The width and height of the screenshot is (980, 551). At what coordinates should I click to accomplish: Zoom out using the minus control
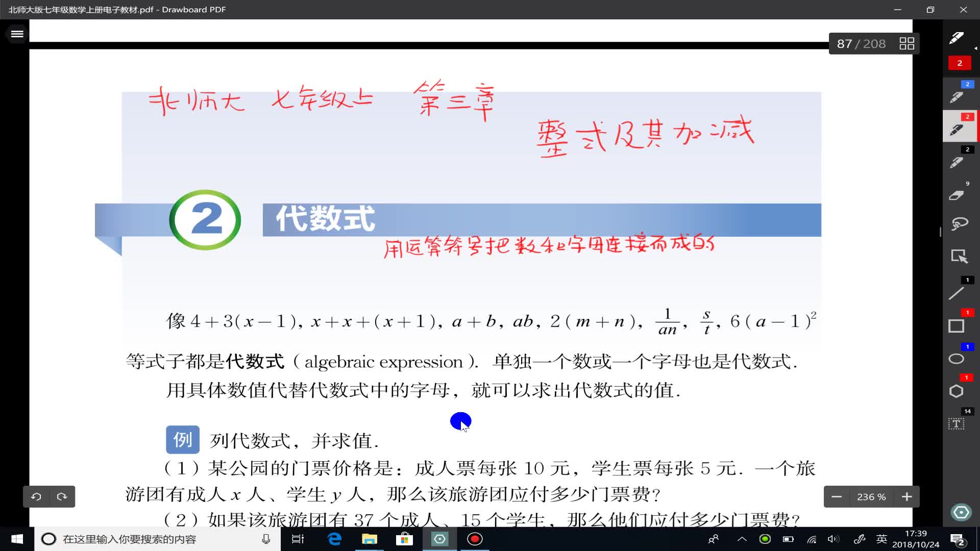pos(838,496)
